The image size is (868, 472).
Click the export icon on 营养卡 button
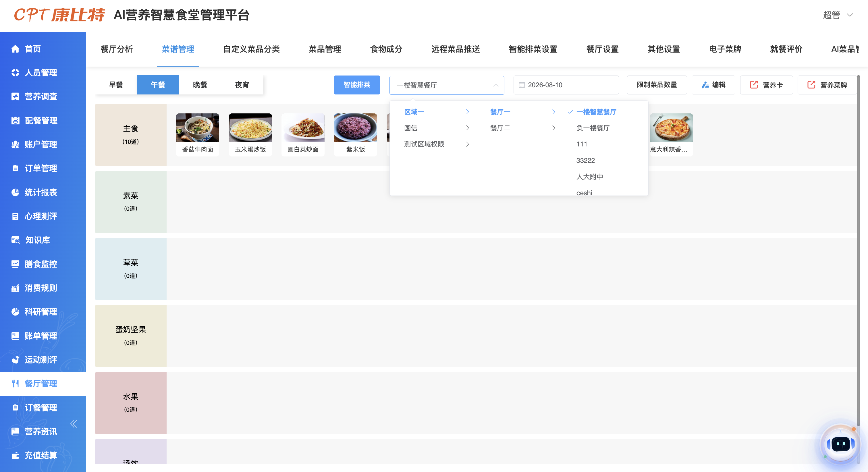pos(754,85)
